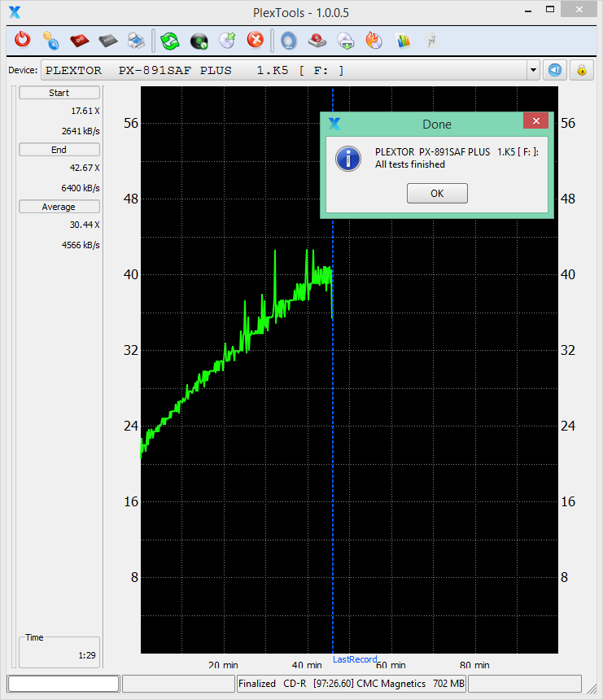The height and width of the screenshot is (700, 603).
Task: Click the End button in side panel
Action: click(x=59, y=150)
